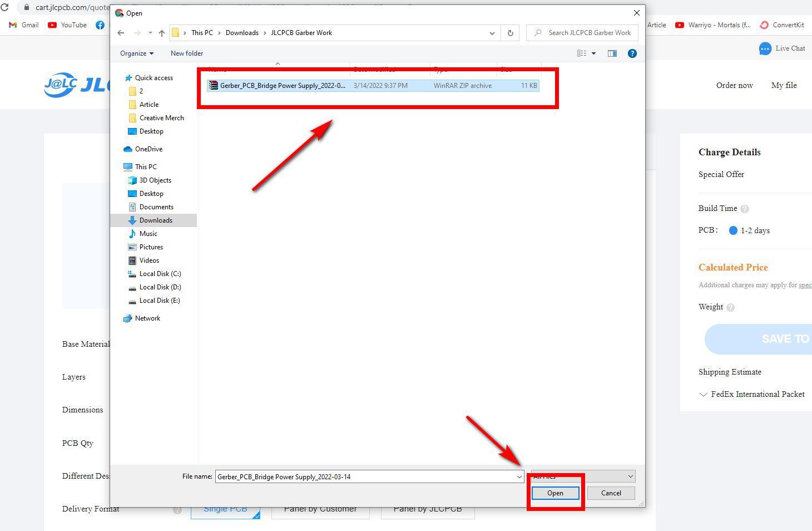This screenshot has width=812, height=531.
Task: Select Network in the navigation pane
Action: [142, 318]
